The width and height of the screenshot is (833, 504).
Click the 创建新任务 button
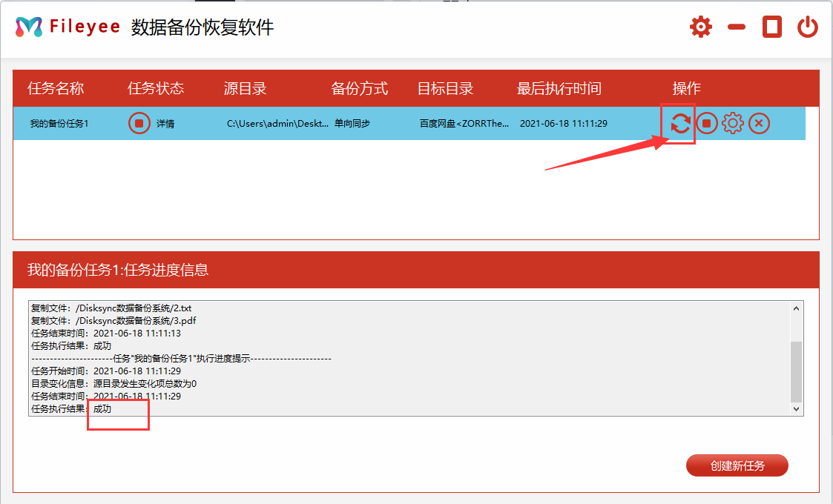[x=737, y=466]
